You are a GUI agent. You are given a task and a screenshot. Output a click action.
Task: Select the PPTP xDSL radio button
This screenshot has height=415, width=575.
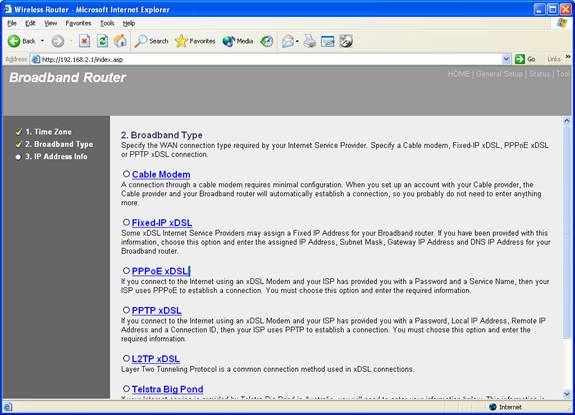(x=126, y=310)
